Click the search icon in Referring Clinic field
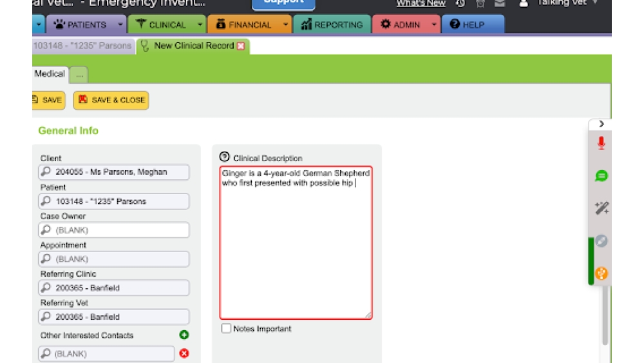The width and height of the screenshot is (644, 363). click(x=46, y=288)
